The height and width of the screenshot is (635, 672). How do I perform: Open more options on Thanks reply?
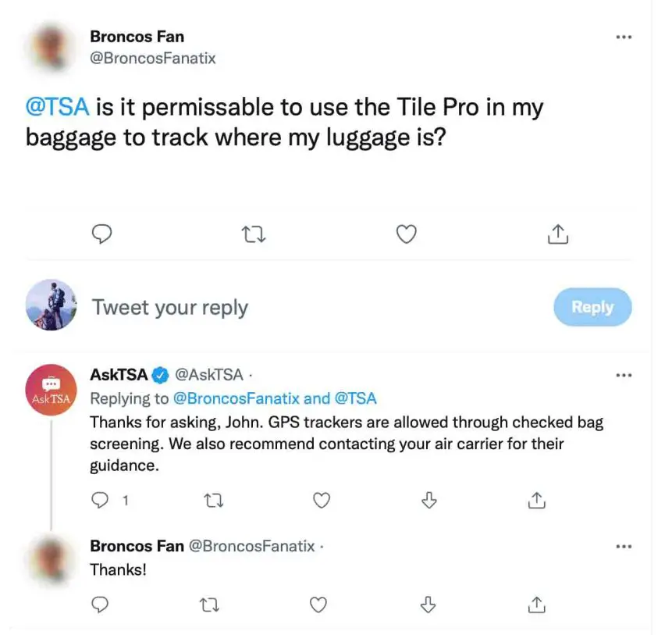[623, 547]
